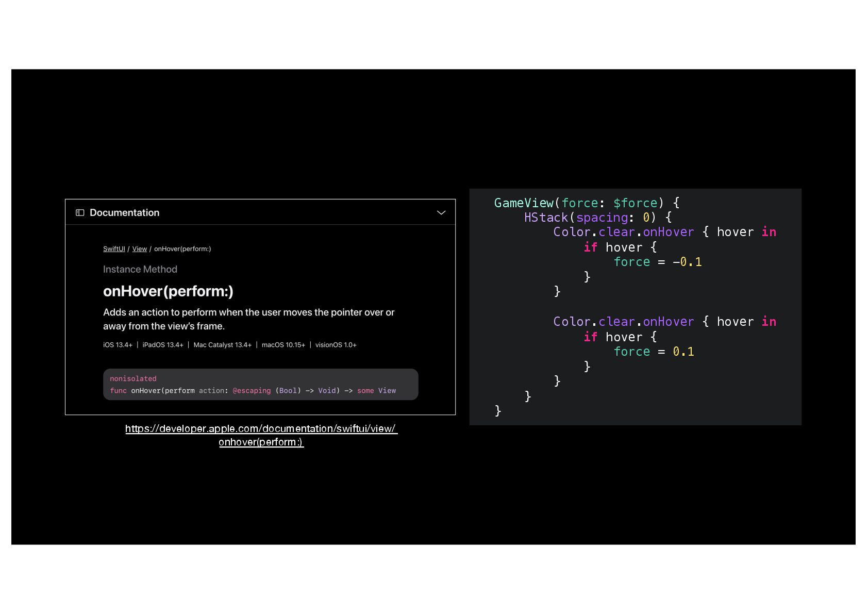Click the 'iPadOS 13.4+' availability text
Screen dimensions: 868x614
tap(163, 345)
